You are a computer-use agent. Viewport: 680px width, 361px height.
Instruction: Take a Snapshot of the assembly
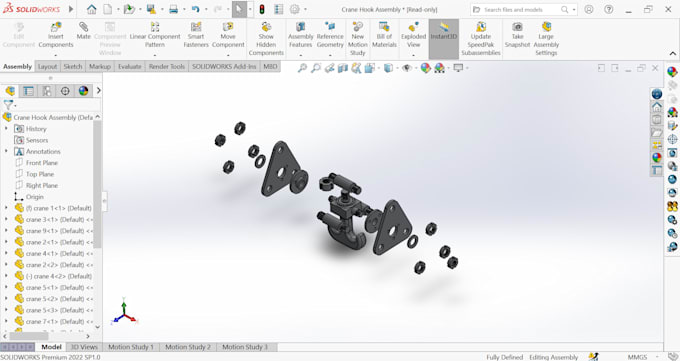point(517,35)
